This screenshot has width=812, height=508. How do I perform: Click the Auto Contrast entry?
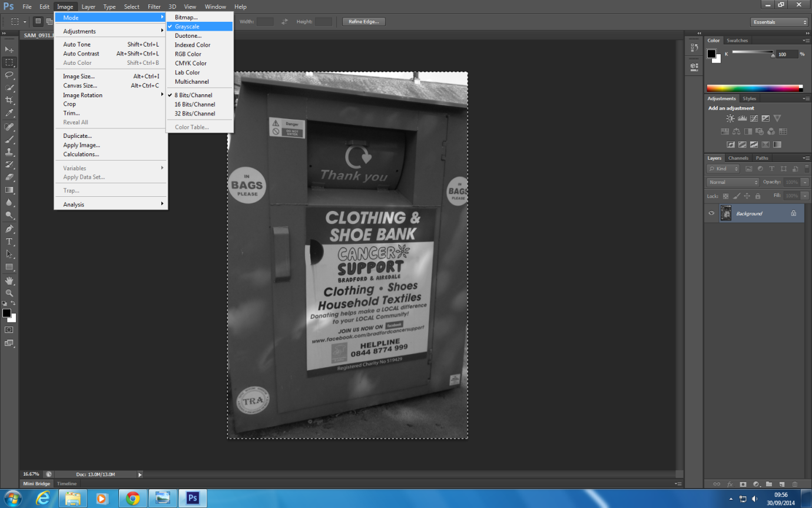(x=111, y=54)
